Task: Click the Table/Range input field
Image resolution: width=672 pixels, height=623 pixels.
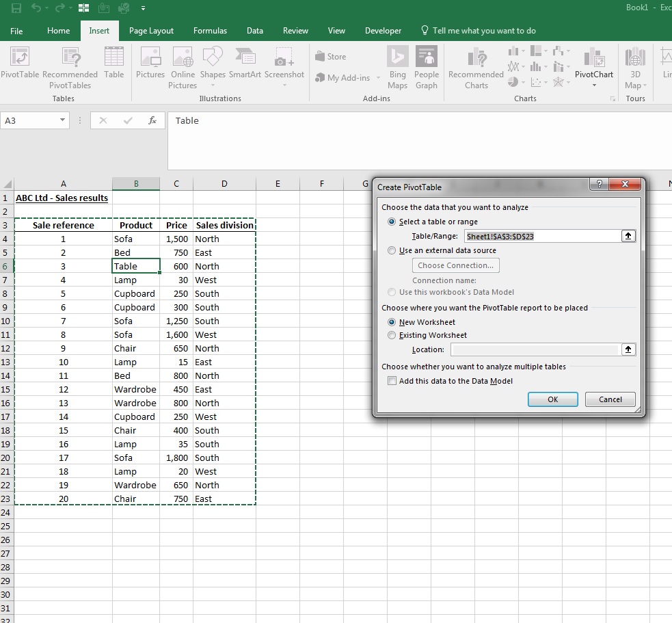Action: (x=543, y=236)
